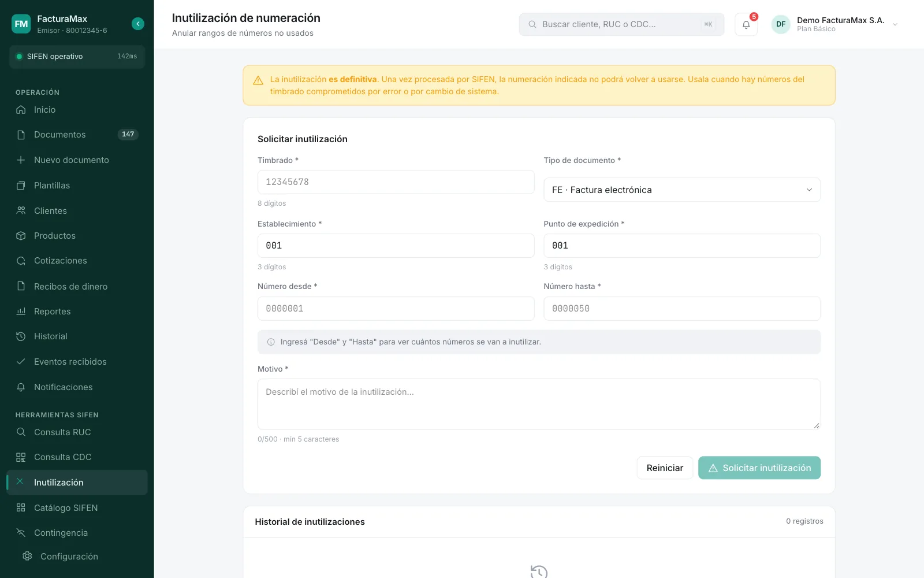The width and height of the screenshot is (924, 578).
Task: Click the Recibos de dinero icon
Action: point(21,286)
